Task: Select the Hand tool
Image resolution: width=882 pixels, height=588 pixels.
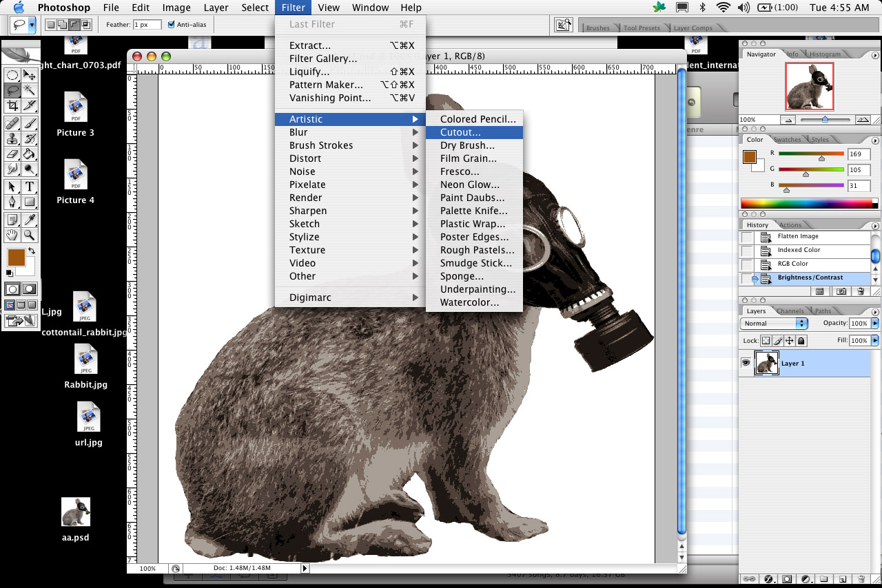Action: tap(12, 235)
